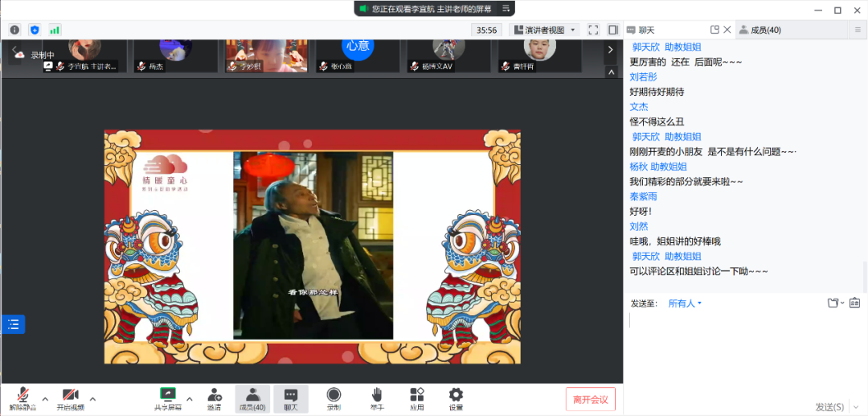868x416 pixels.
Task: Open the 演讲者视图 view dropdown
Action: pos(544,30)
